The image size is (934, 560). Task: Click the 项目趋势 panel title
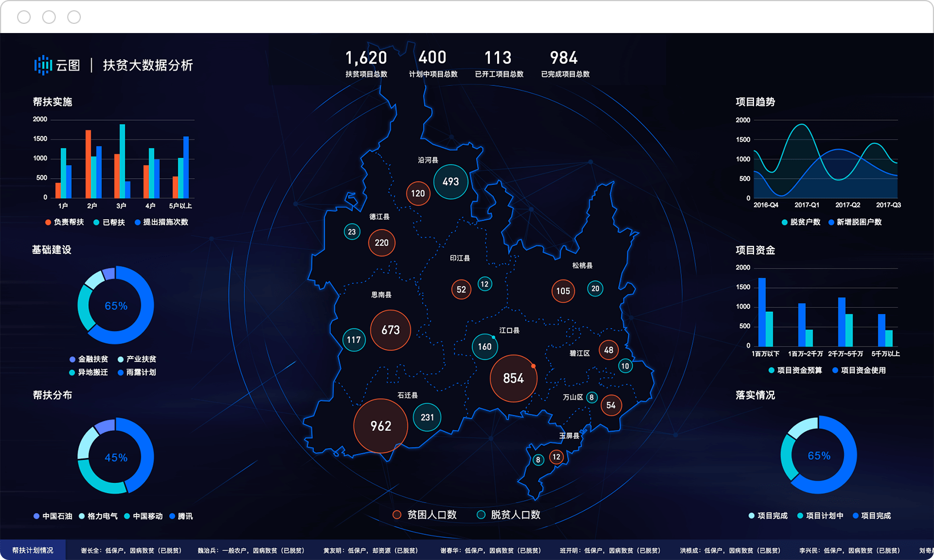pos(755,102)
